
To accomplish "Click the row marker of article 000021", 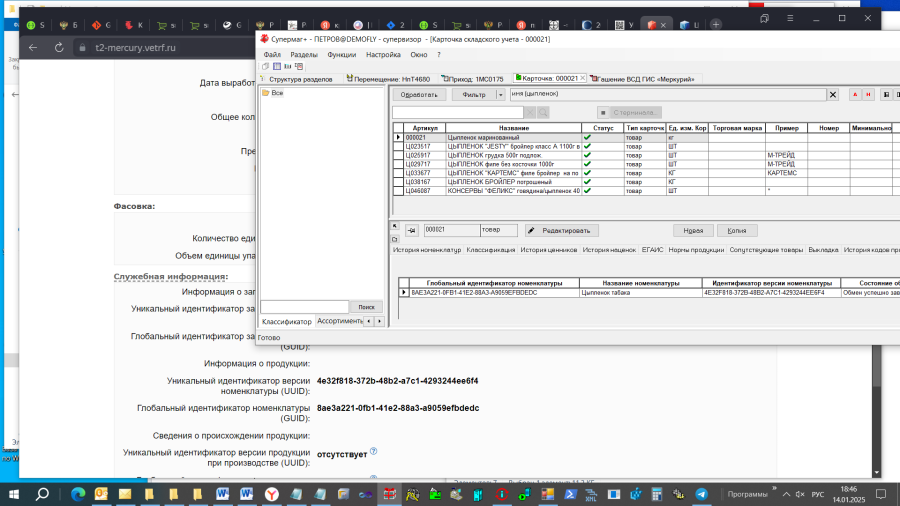I will pos(398,138).
